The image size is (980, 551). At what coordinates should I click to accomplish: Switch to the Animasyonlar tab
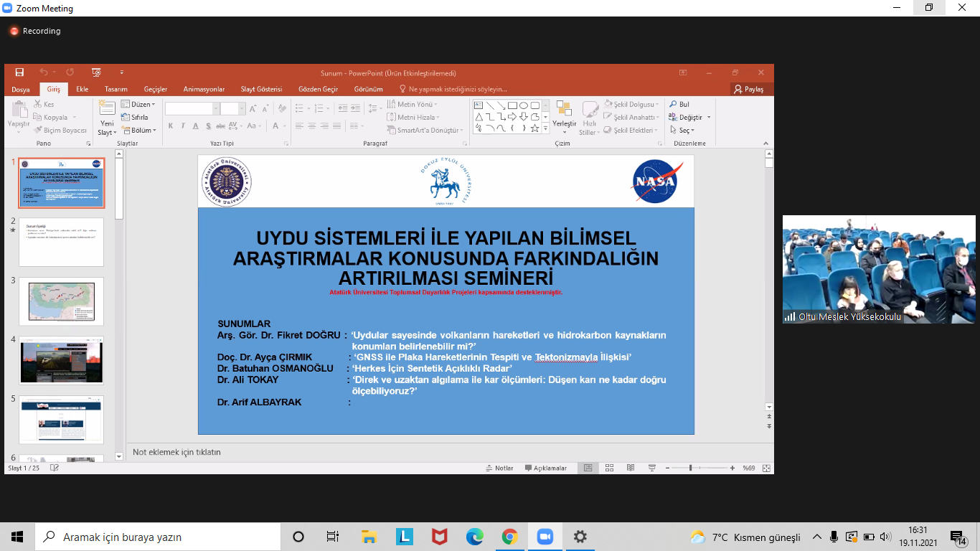(x=204, y=89)
